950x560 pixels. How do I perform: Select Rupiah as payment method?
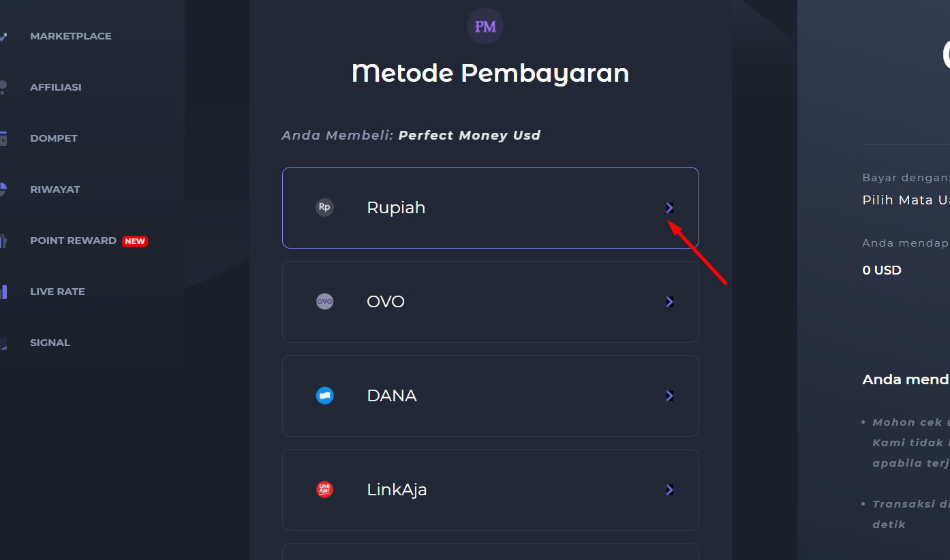coord(491,208)
